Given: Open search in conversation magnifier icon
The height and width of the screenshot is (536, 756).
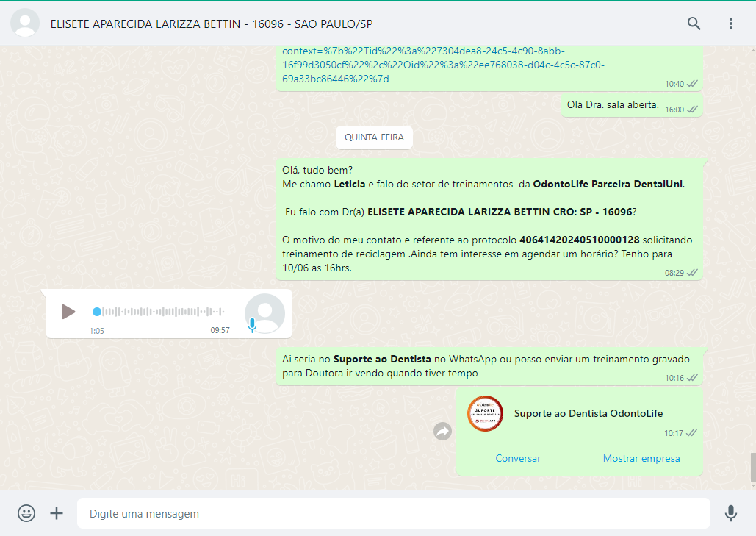Looking at the screenshot, I should [x=694, y=24].
